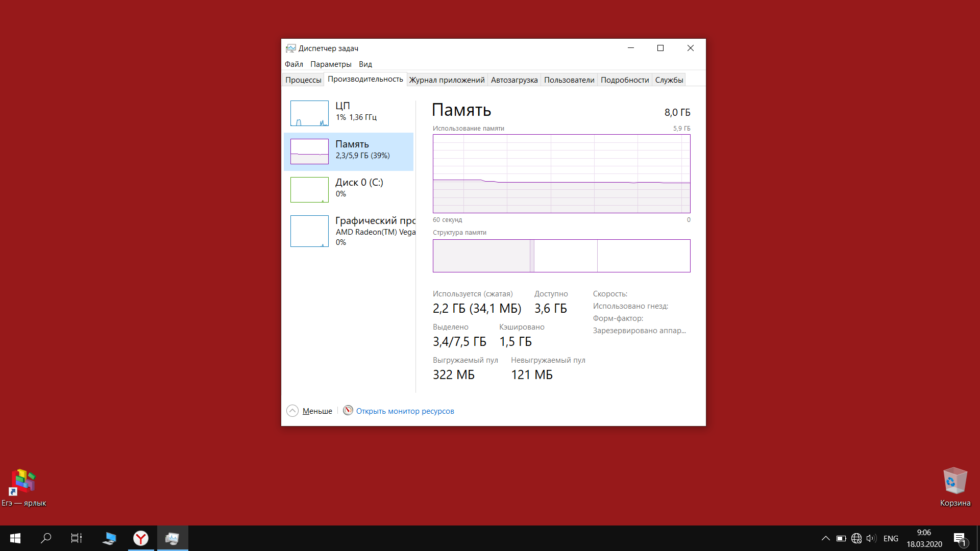
Task: Switch to Журнал приложений tab
Action: pos(447,80)
